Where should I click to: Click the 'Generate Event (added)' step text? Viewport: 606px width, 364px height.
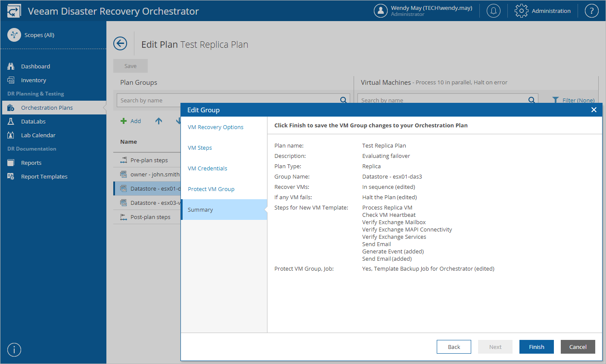(393, 251)
